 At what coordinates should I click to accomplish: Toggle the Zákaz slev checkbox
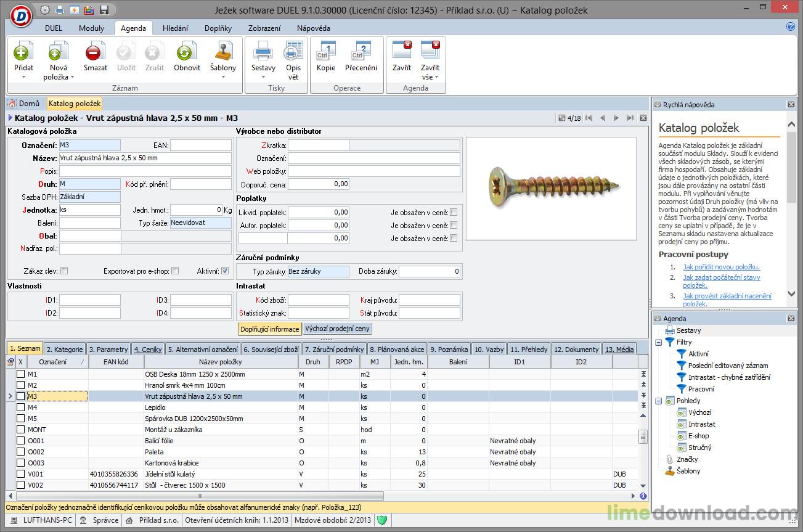64,271
